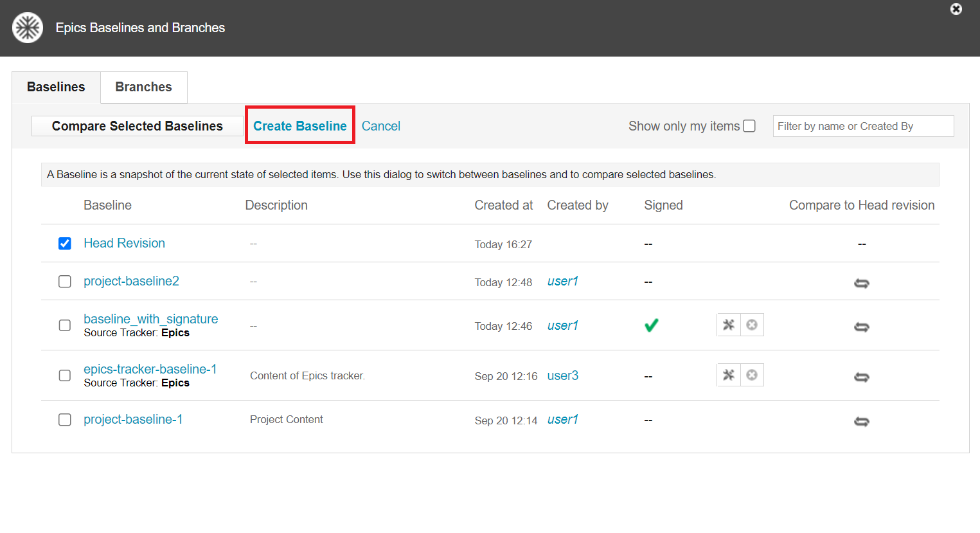Select the project-baseline2 checkbox

tap(65, 282)
